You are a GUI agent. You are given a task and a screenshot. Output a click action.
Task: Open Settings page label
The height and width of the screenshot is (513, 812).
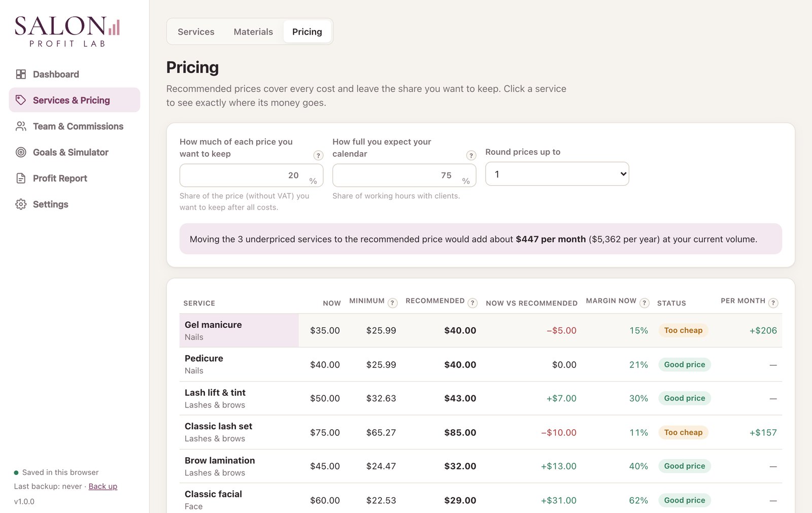pyautogui.click(x=50, y=204)
